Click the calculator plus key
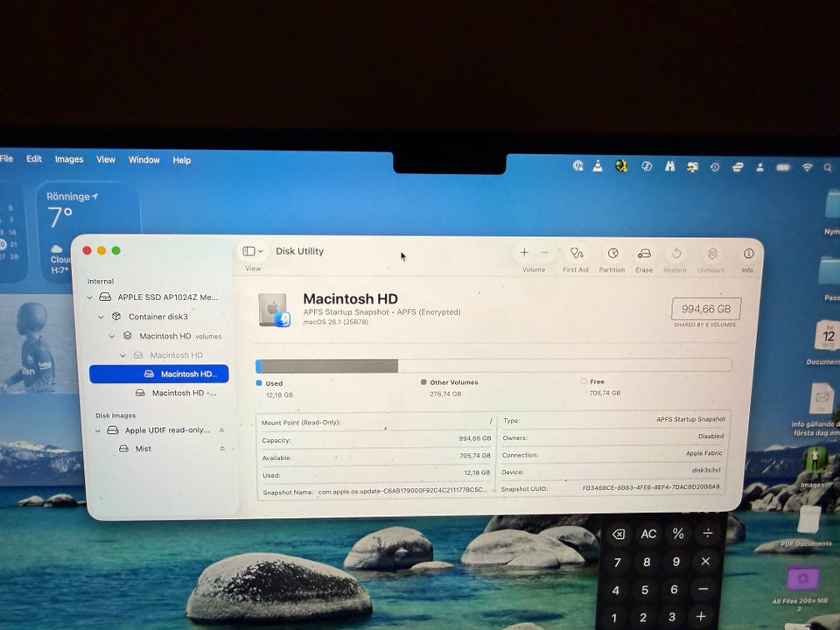 (701, 617)
